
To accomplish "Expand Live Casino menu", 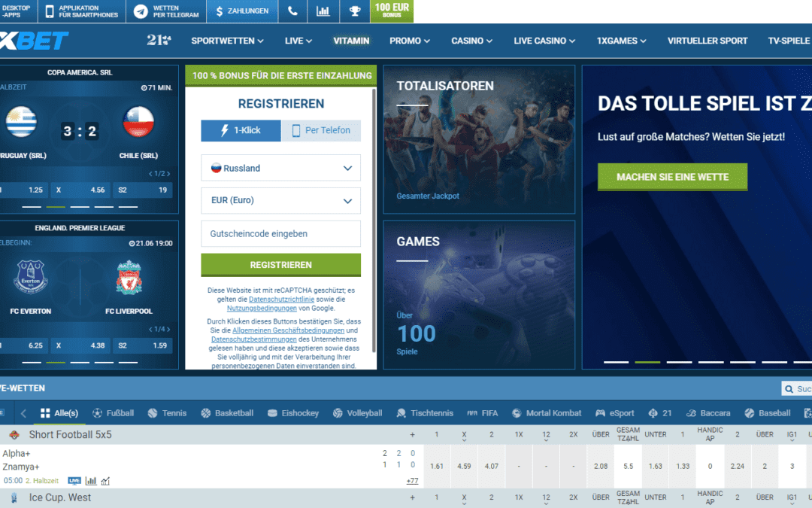I will coord(544,41).
